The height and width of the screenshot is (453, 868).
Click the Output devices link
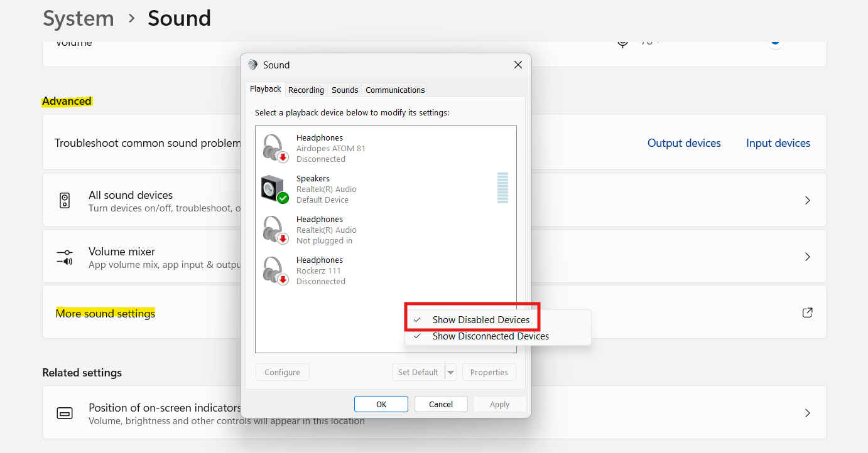(x=684, y=142)
